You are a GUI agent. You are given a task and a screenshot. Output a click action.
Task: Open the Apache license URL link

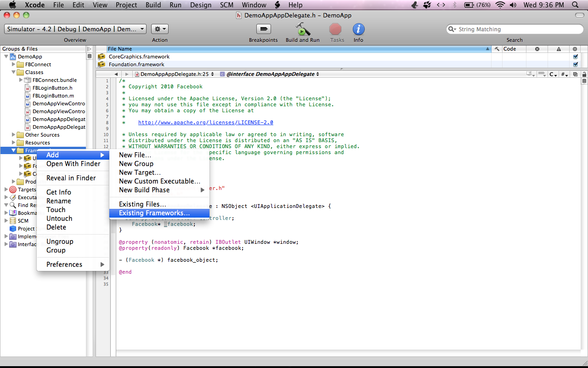click(205, 122)
